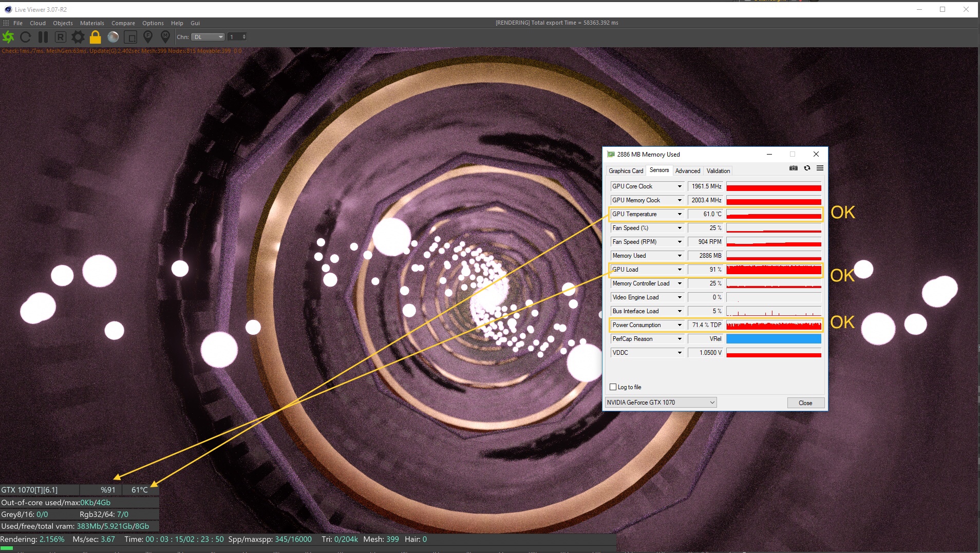Image resolution: width=980 pixels, height=553 pixels.
Task: Expand the Fan Speed (RPM) sensor dropdown
Action: (x=680, y=242)
